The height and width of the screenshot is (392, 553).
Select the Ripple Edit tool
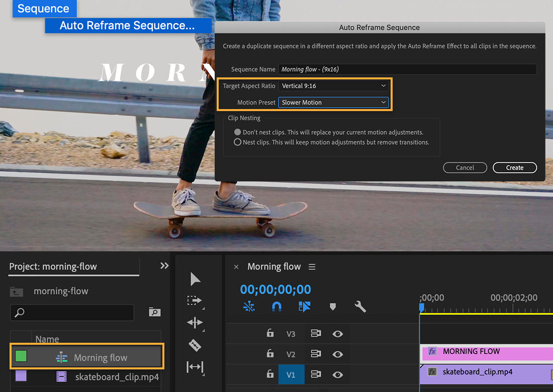[x=195, y=323]
